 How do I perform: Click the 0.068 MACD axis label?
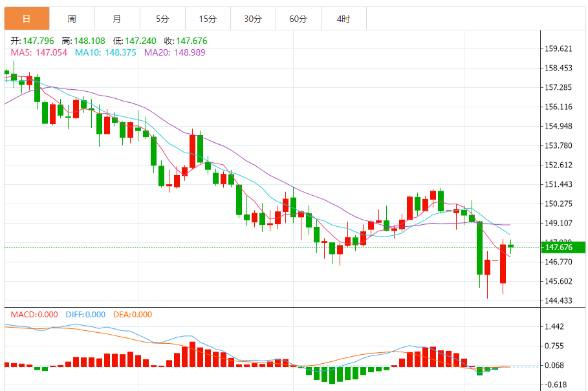554,365
